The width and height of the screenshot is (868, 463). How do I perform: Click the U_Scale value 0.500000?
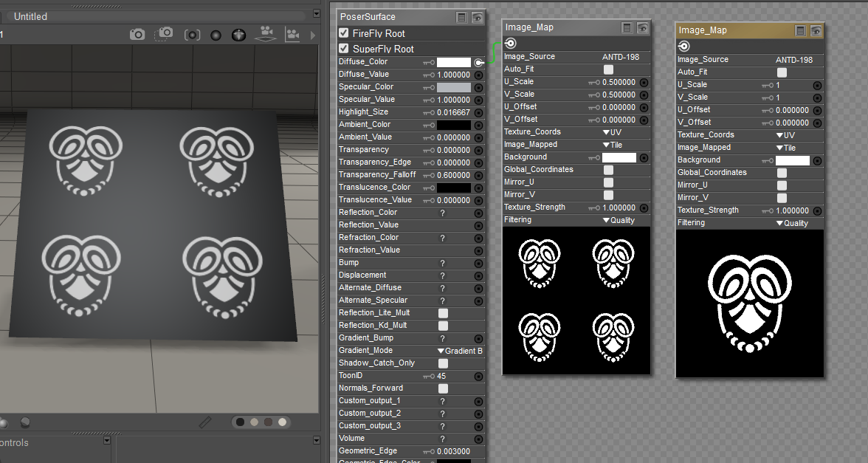pyautogui.click(x=619, y=82)
